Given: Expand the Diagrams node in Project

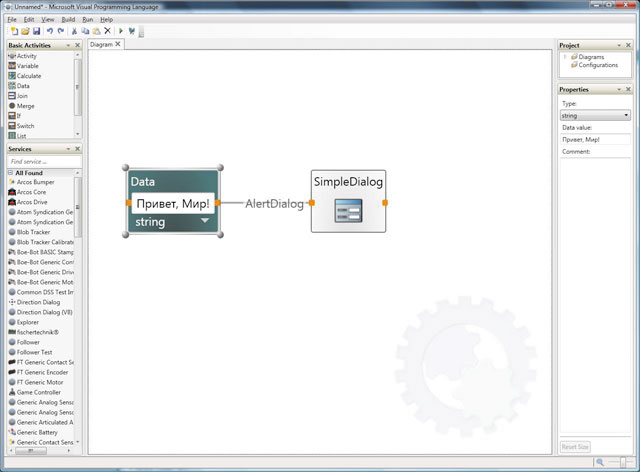Looking at the screenshot, I should point(565,57).
